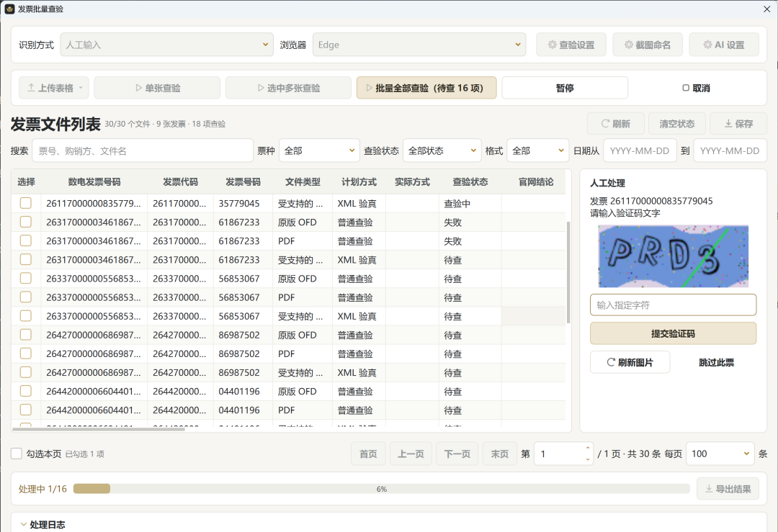Image resolution: width=778 pixels, height=532 pixels.
Task: Toggle the 勾选本页 checkbox
Action: [17, 454]
